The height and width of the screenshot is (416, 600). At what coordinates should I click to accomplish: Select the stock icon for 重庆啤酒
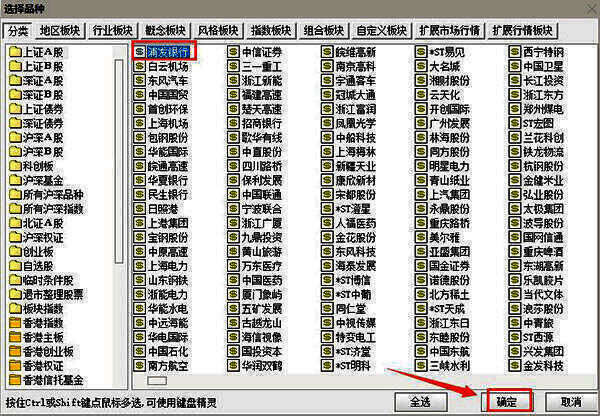[515, 251]
